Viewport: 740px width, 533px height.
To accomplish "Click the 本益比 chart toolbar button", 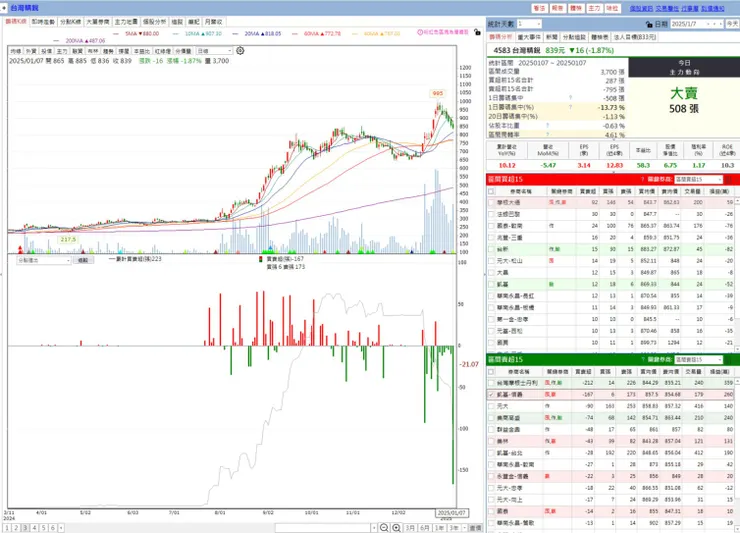I will point(142,51).
